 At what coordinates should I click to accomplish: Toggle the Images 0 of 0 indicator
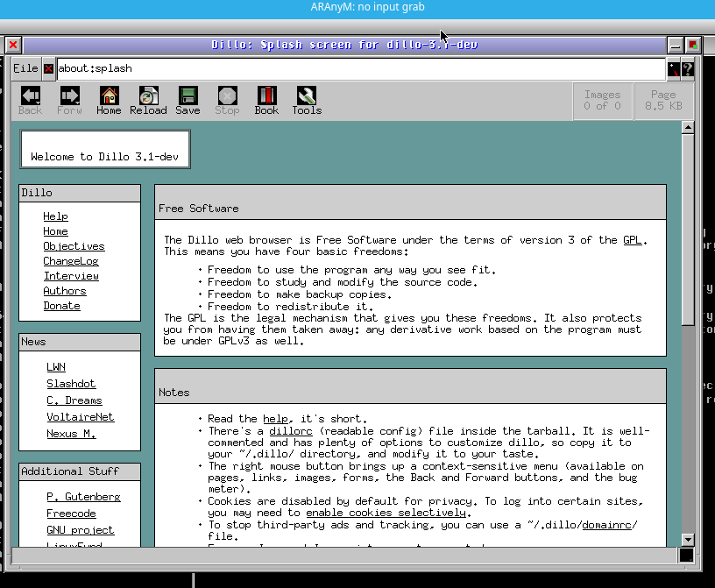[603, 101]
